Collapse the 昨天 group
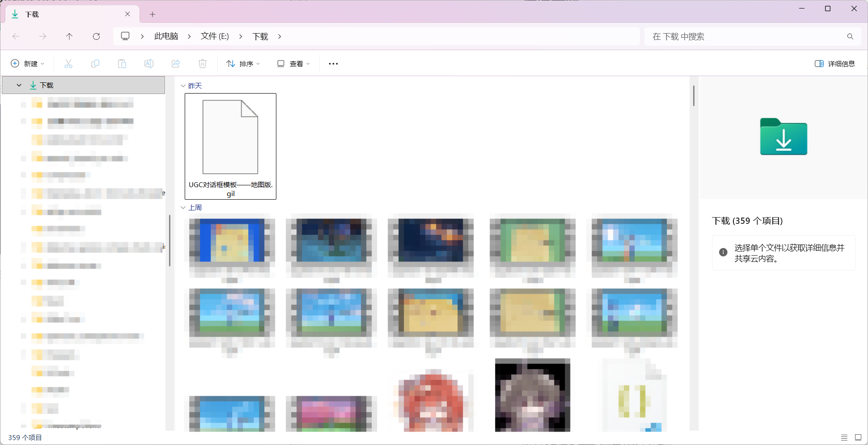Image resolution: width=868 pixels, height=445 pixels. (183, 86)
